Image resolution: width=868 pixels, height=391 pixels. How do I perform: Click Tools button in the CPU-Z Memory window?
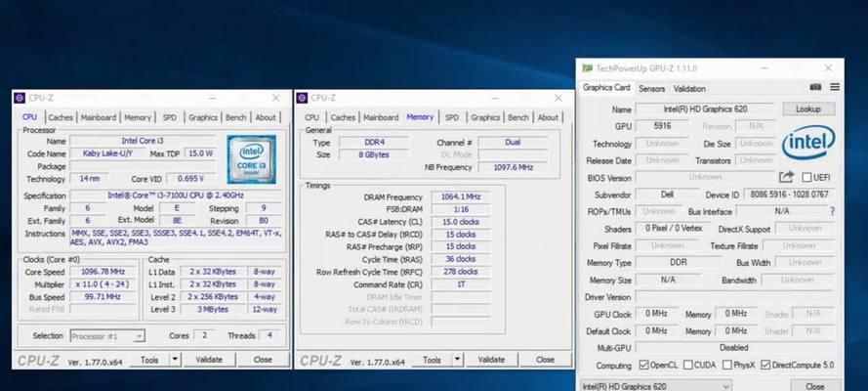[x=432, y=360]
